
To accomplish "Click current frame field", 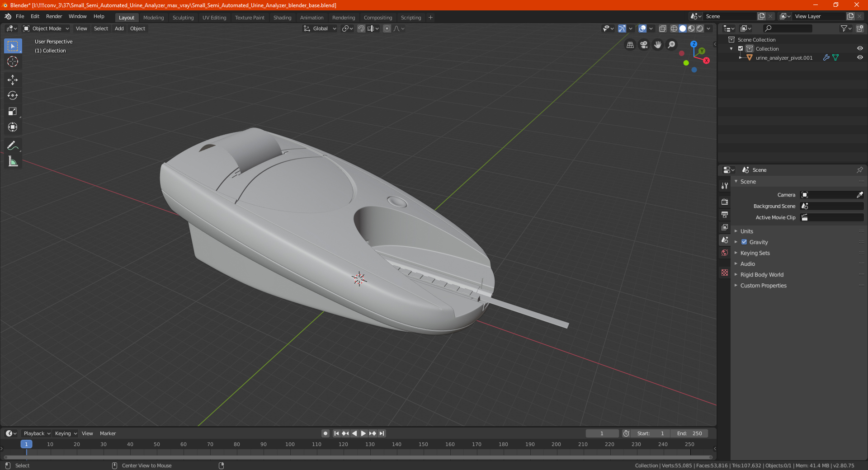I will pos(602,433).
